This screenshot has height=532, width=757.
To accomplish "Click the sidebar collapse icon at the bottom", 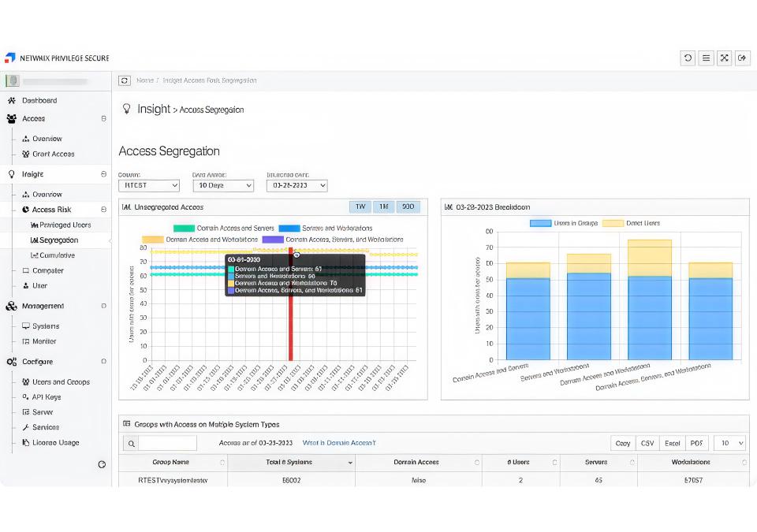I will (x=102, y=464).
